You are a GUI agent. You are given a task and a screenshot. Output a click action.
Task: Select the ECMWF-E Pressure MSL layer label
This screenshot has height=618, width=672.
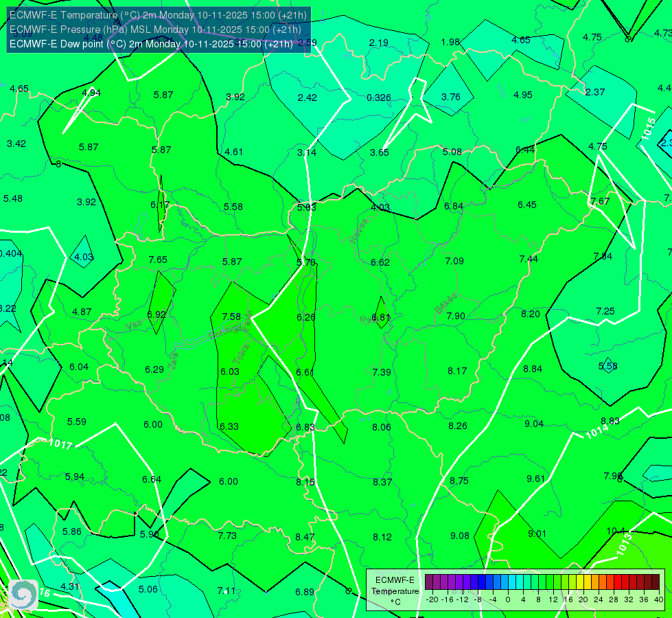click(156, 30)
